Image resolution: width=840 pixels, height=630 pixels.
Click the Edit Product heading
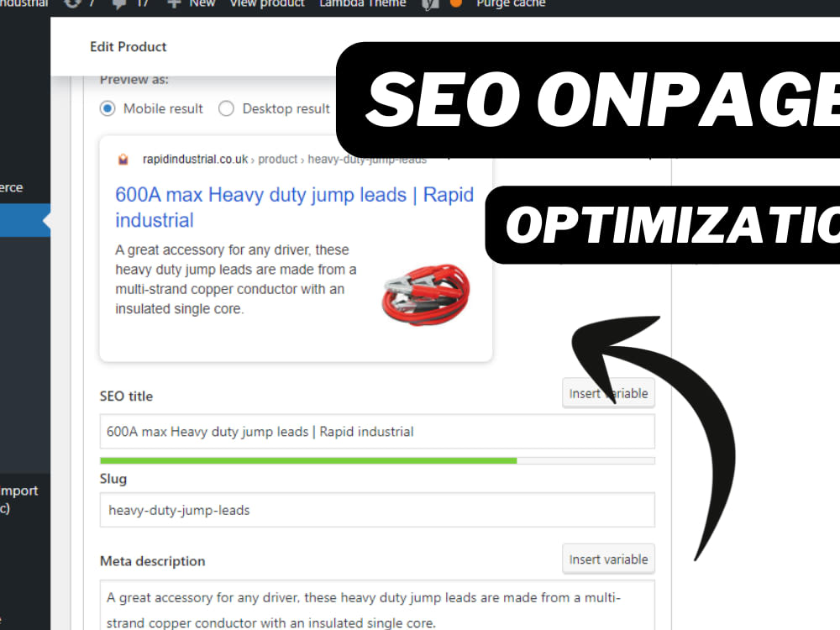tap(128, 46)
